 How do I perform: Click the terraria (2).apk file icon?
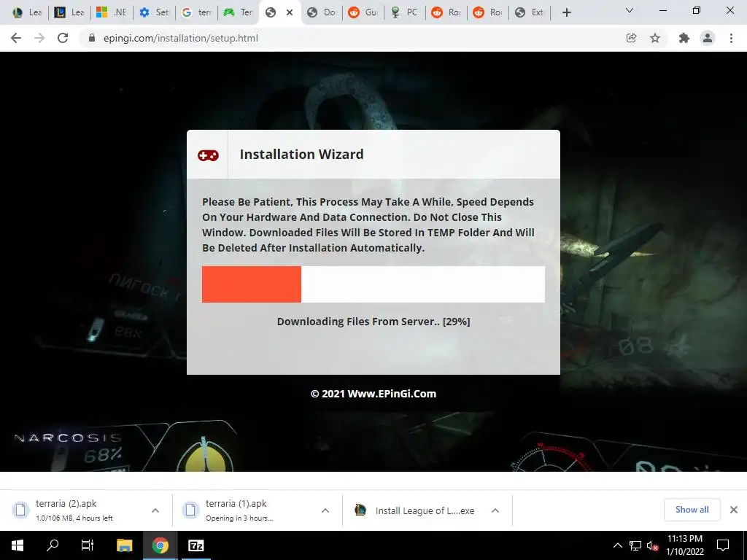pos(20,510)
